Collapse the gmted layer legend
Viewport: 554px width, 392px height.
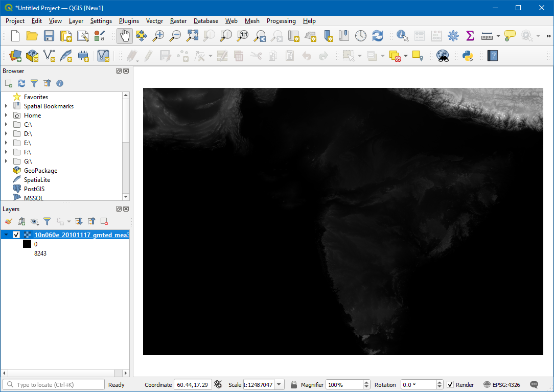6,235
